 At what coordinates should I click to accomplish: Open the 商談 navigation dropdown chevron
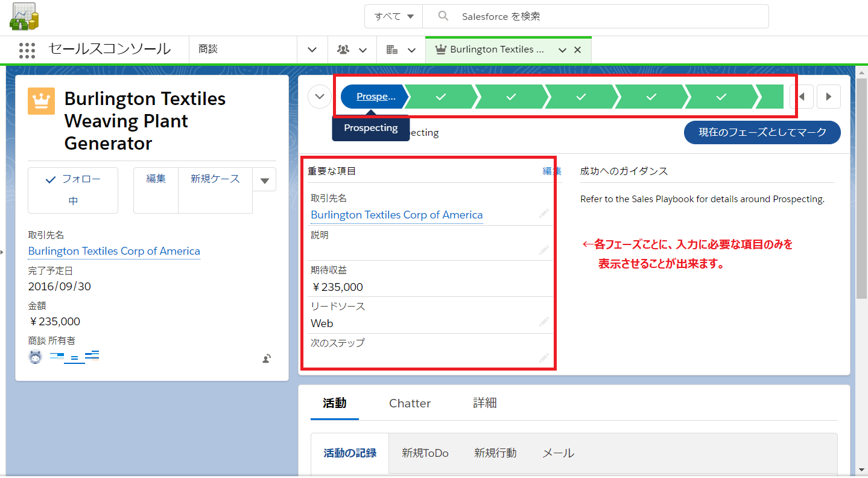coord(312,50)
